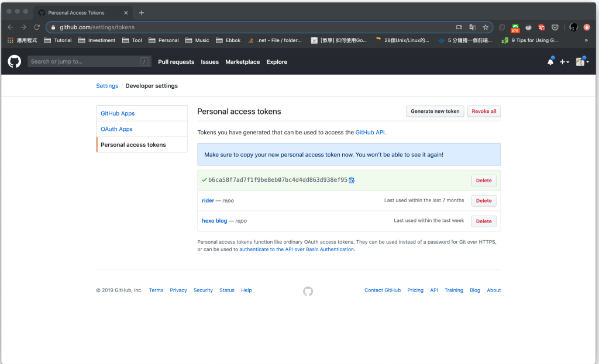Click the token string b6ca58f7ad7f1f9be8eb07...
The width and height of the screenshot is (599, 364).
tap(278, 180)
